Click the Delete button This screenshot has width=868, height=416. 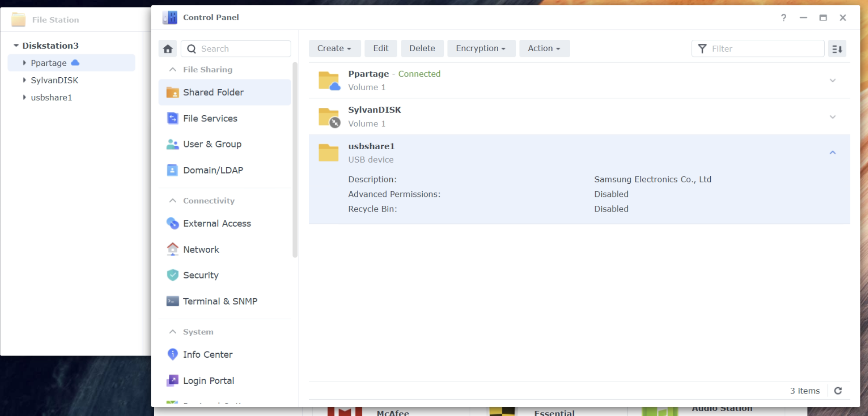[422, 49]
